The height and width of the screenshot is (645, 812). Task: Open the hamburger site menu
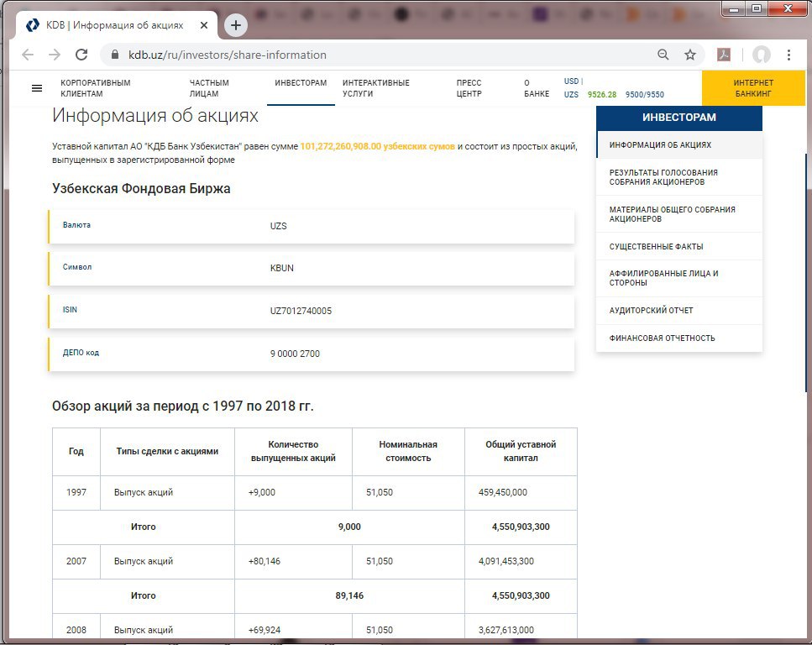tap(37, 88)
